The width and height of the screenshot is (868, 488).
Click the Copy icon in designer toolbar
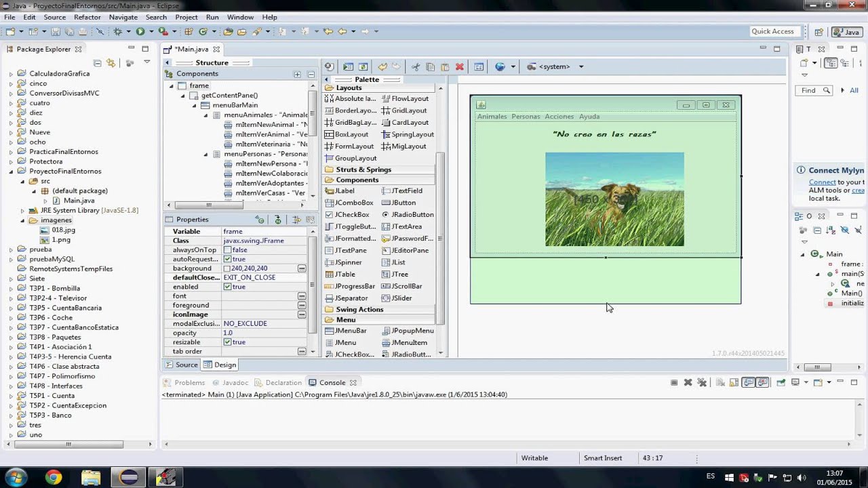coord(430,66)
